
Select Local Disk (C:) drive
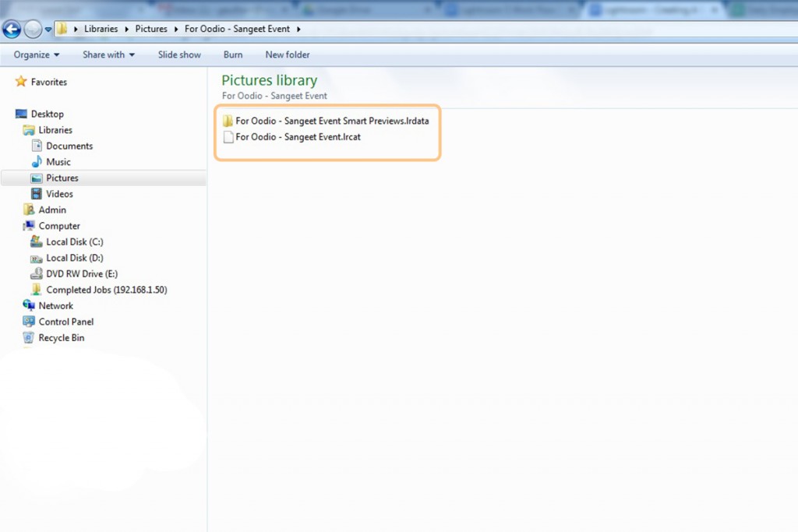click(x=74, y=241)
